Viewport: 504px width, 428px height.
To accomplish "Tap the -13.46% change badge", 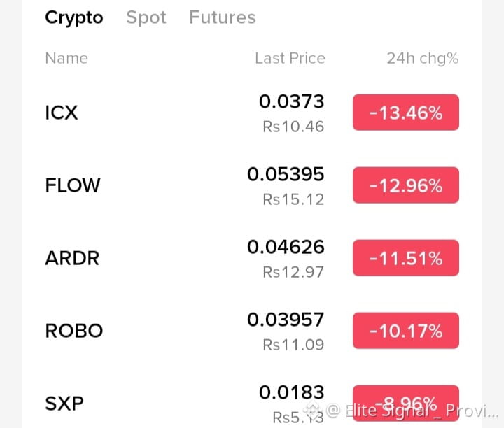I will click(406, 113).
